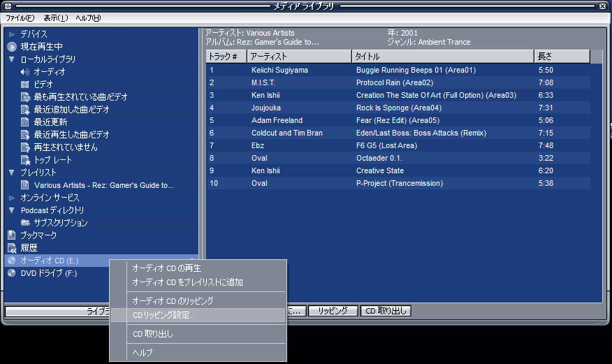Select the 現在再生中 tree item

[x=41, y=47]
